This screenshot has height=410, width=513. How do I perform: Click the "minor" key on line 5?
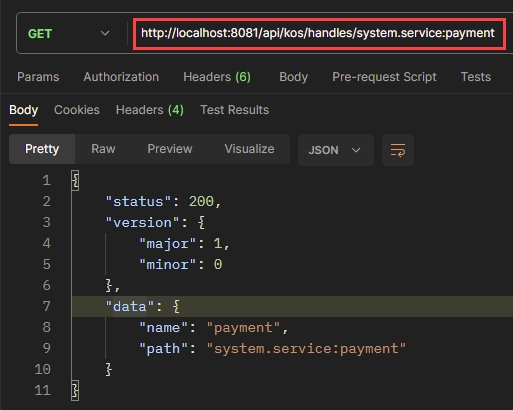167,265
